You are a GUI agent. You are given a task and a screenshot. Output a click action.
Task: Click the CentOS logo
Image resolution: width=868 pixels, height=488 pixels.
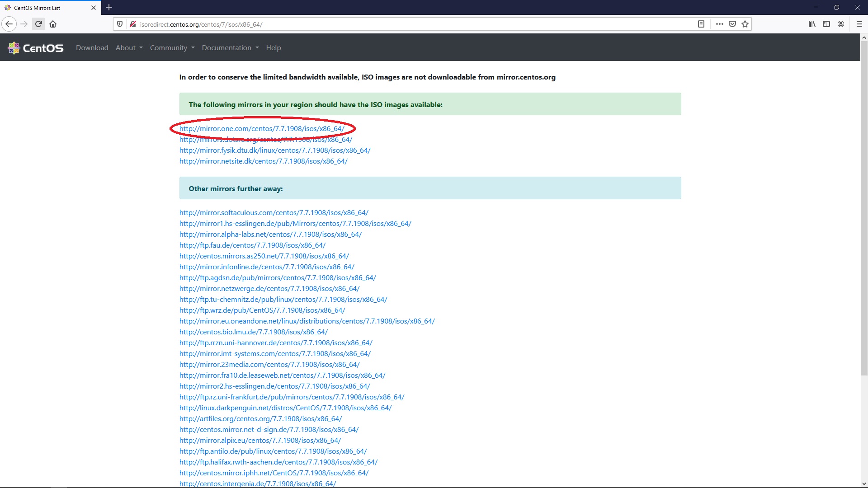36,48
